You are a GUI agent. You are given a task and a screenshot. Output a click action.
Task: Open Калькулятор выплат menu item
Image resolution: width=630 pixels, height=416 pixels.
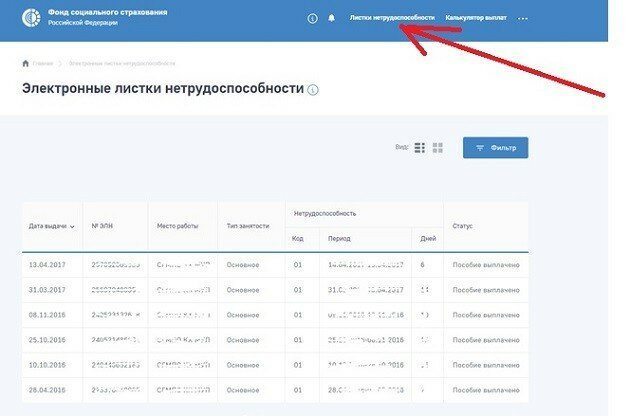point(476,18)
